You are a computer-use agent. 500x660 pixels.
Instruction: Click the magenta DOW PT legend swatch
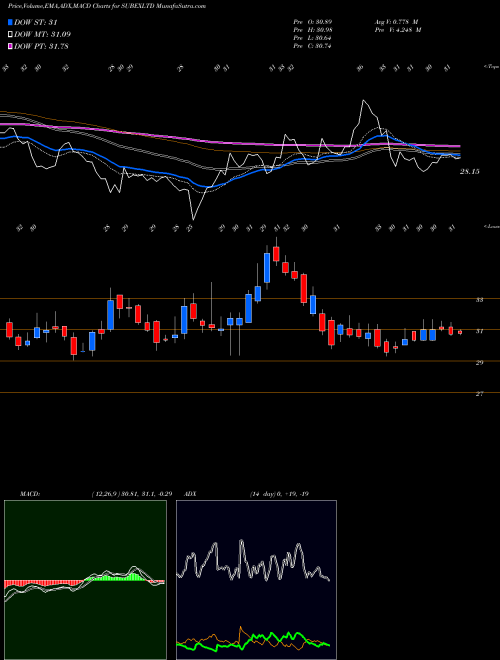[11, 46]
